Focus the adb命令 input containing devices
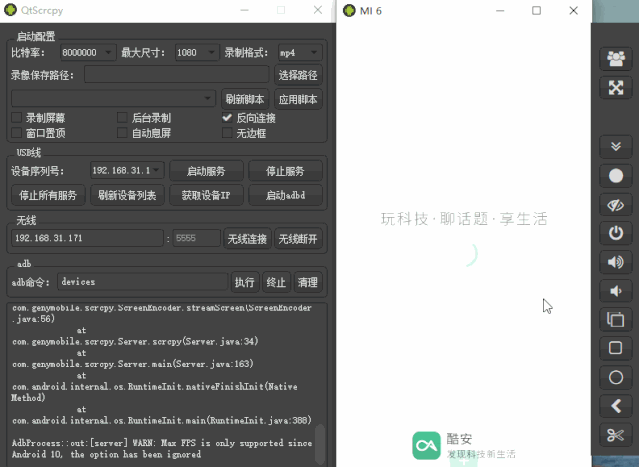This screenshot has width=639, height=467. click(x=143, y=282)
